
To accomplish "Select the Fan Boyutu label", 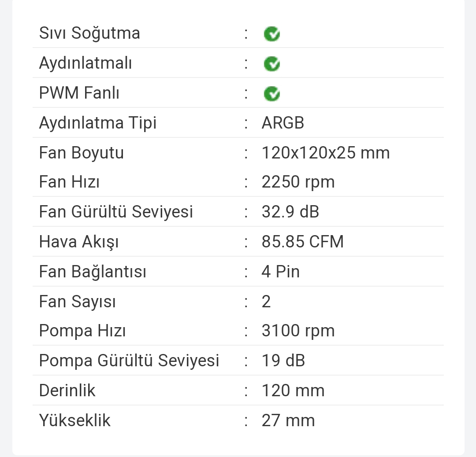I will [82, 153].
